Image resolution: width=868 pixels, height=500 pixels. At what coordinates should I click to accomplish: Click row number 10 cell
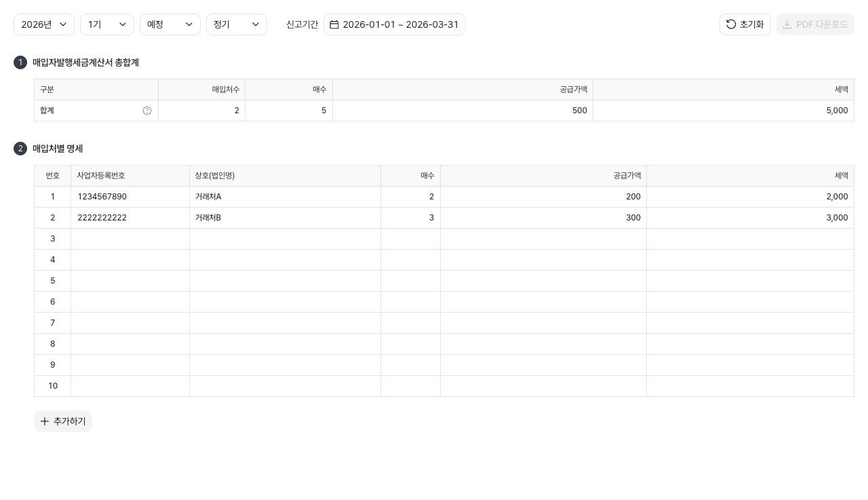tap(52, 386)
